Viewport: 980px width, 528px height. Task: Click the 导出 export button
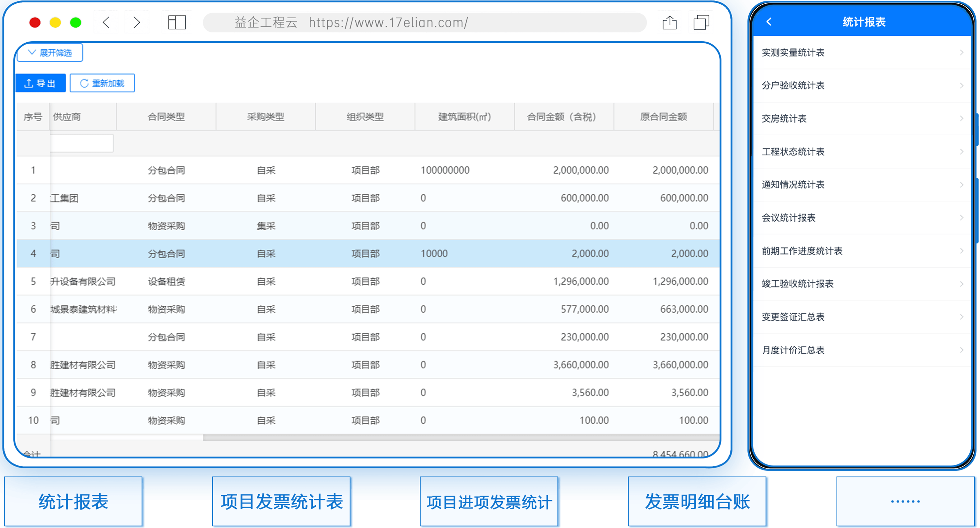pos(40,83)
